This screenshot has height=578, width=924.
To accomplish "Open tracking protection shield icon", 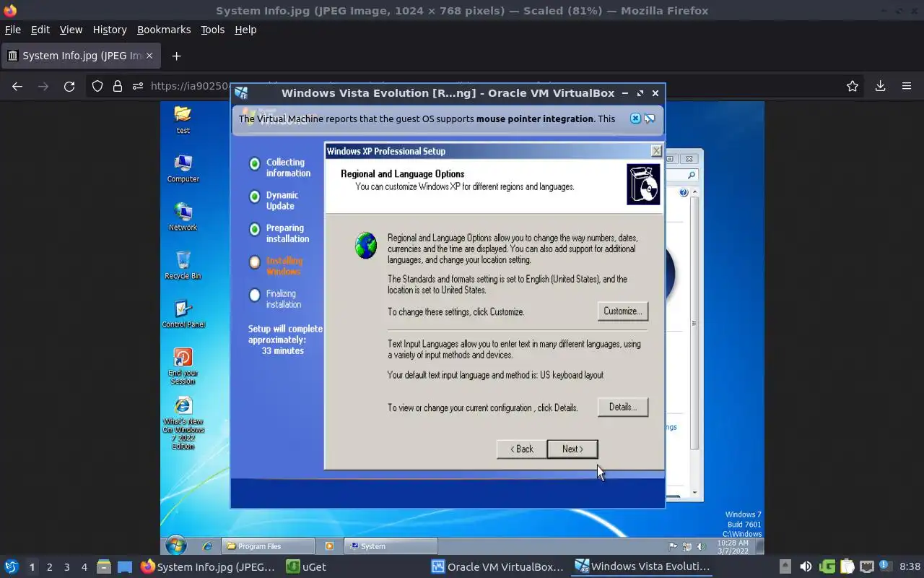I will (97, 86).
